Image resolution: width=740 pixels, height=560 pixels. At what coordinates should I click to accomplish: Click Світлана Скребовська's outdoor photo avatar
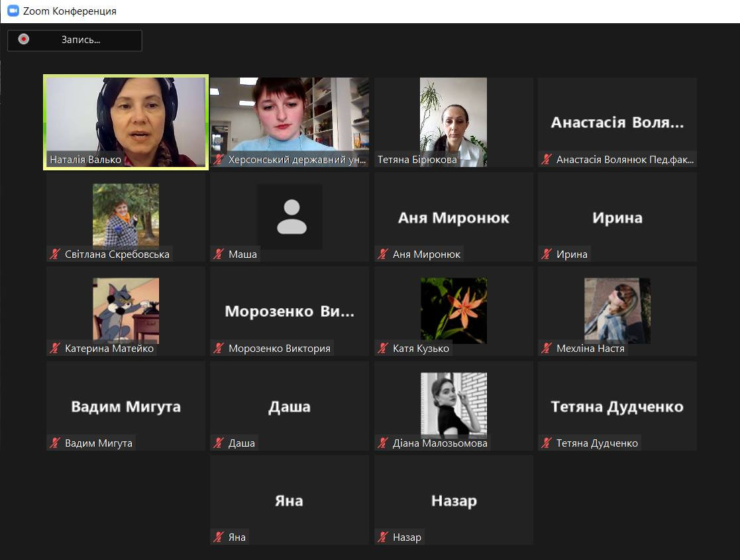click(x=126, y=215)
